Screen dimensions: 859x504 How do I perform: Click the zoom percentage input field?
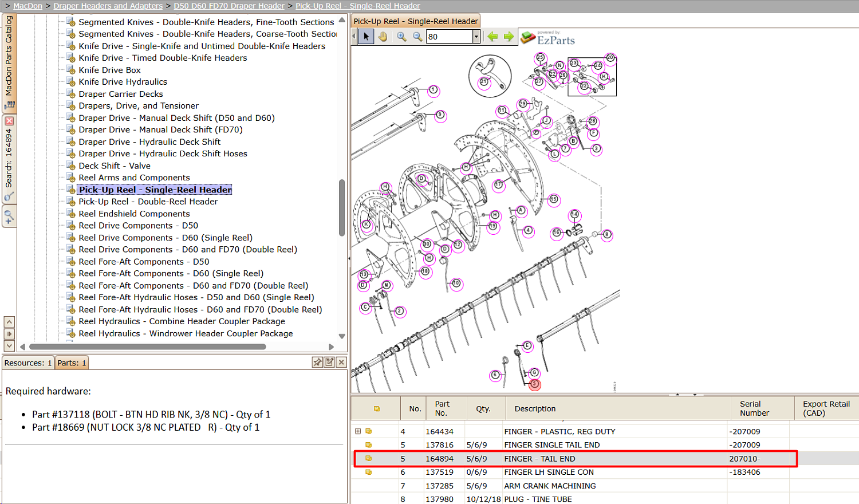[x=450, y=37]
